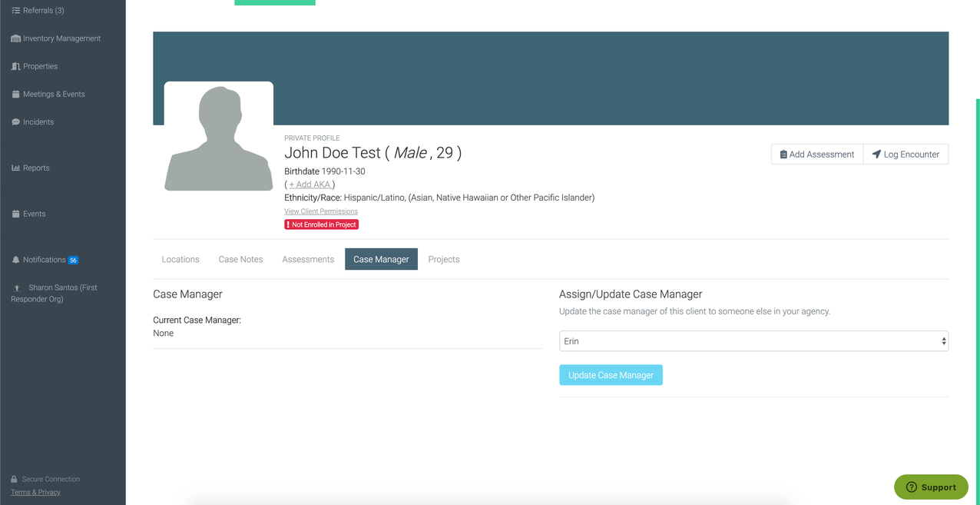
Task: Switch to the Projects tab
Action: pyautogui.click(x=444, y=259)
